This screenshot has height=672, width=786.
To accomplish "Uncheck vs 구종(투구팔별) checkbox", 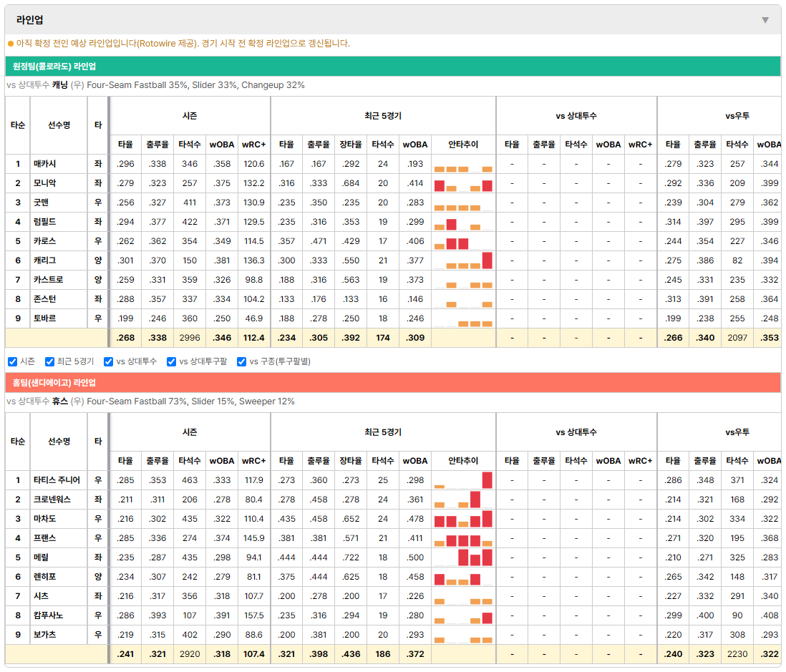I will (242, 362).
